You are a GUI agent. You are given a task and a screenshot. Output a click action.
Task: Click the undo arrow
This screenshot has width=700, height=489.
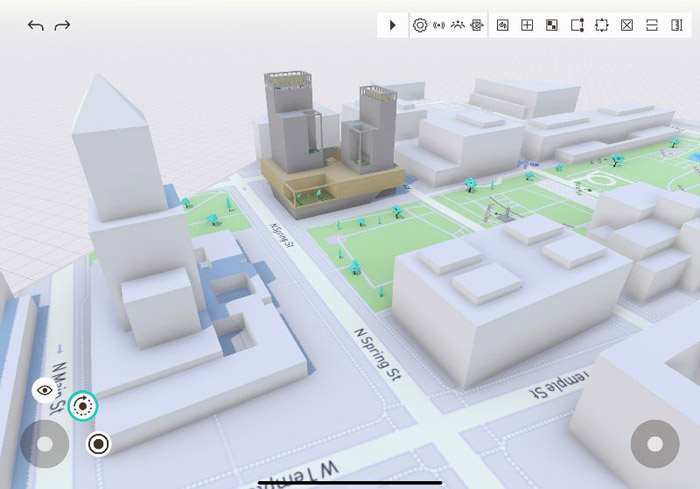[35, 25]
